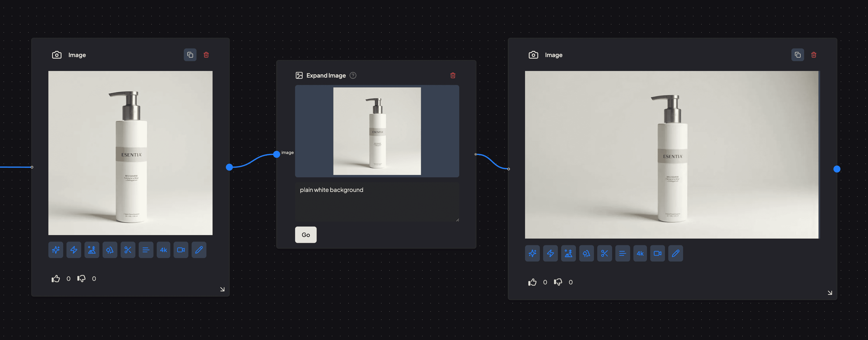Click the video camera icon on right node
This screenshot has width=868, height=340.
(657, 253)
